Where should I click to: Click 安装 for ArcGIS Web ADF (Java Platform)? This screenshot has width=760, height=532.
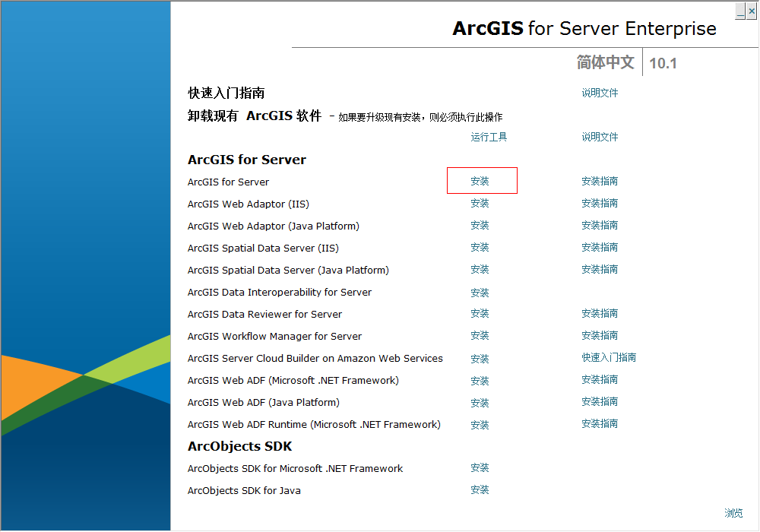click(x=480, y=403)
